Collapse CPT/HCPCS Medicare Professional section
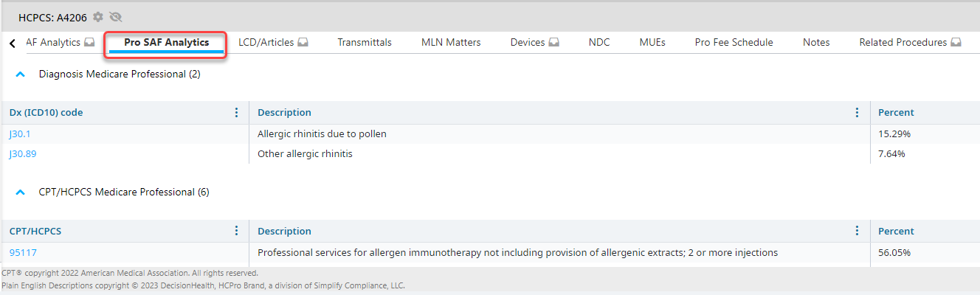The image size is (980, 295). pyautogui.click(x=21, y=192)
